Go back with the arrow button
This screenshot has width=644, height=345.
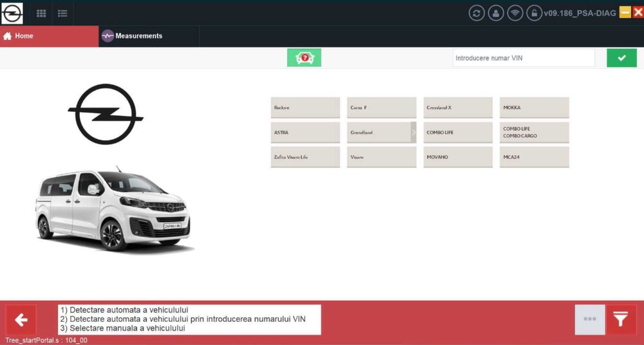[x=21, y=319]
